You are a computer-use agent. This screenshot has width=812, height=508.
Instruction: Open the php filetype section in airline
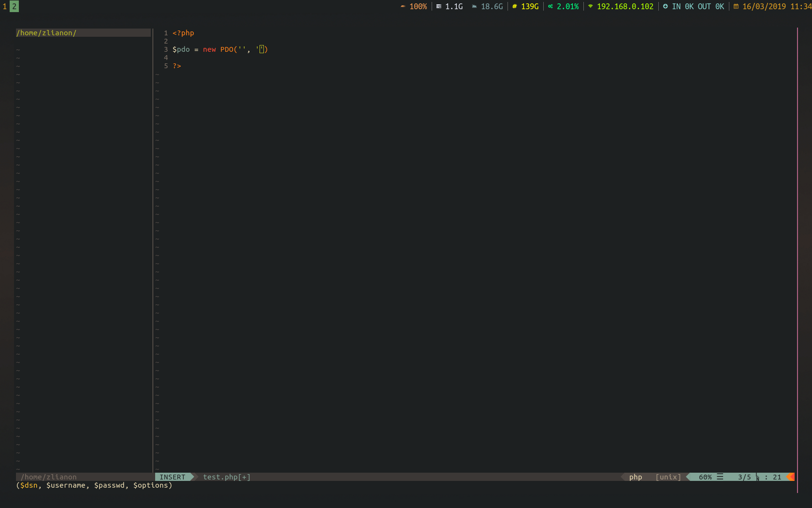coord(635,477)
